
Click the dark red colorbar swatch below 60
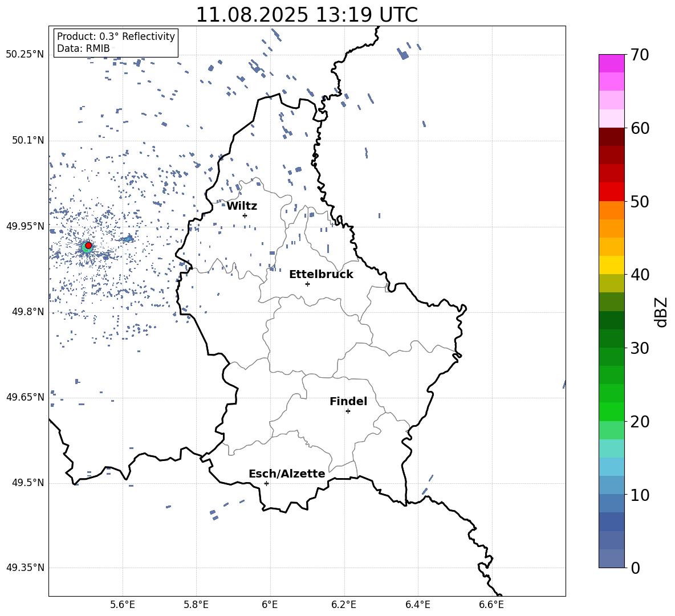612,137
